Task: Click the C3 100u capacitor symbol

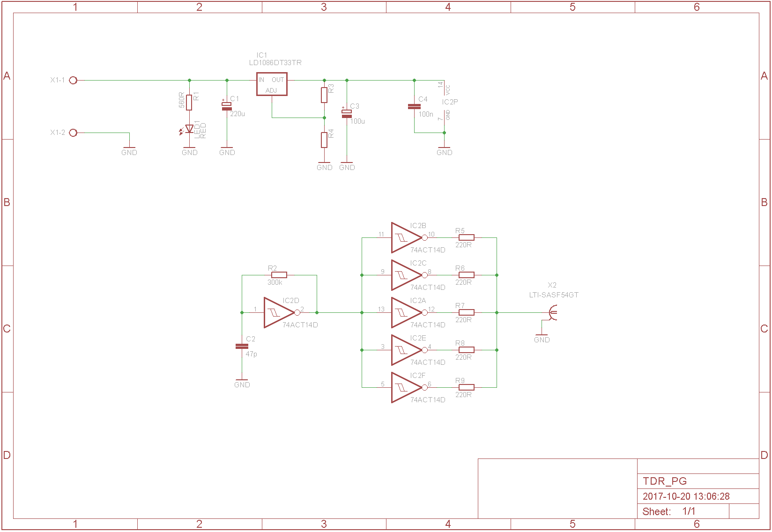Action: click(347, 114)
